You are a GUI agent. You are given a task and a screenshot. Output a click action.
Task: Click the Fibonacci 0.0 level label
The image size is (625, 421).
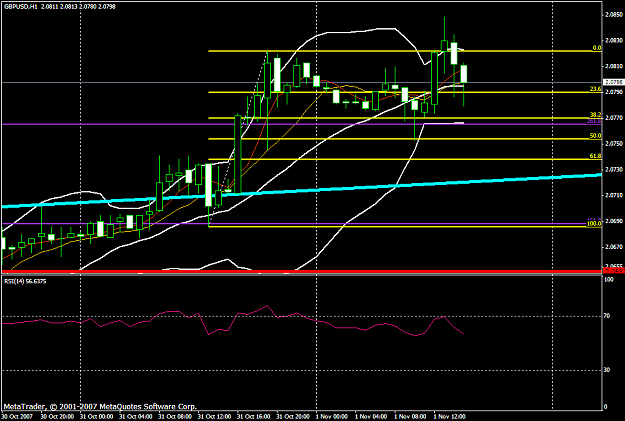point(597,48)
